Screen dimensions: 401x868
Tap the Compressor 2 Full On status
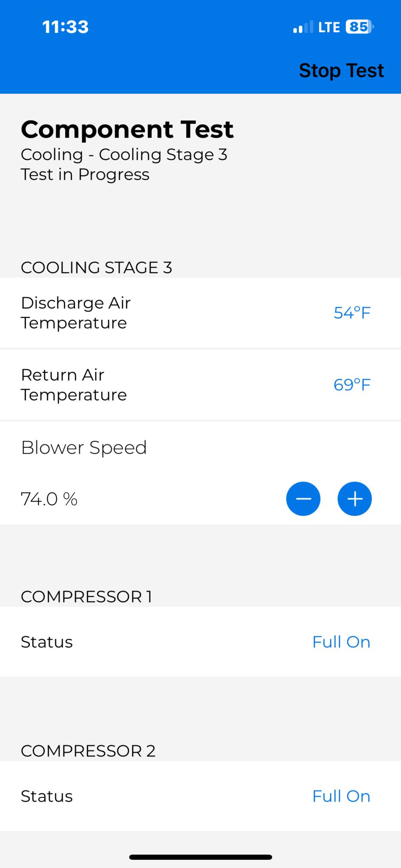(341, 796)
